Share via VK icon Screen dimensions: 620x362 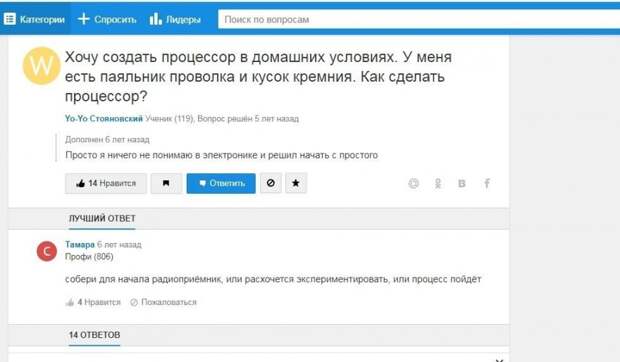(462, 183)
